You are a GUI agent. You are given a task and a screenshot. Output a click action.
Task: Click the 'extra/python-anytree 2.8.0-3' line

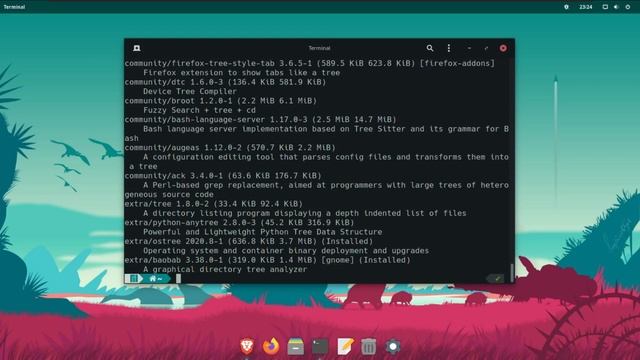(x=239, y=222)
